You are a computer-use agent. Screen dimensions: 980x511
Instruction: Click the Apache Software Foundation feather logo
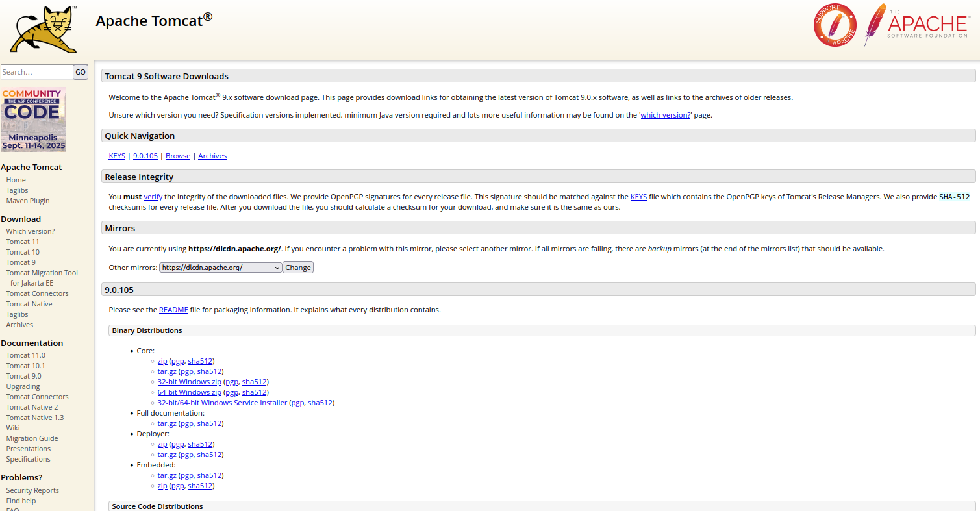point(916,25)
